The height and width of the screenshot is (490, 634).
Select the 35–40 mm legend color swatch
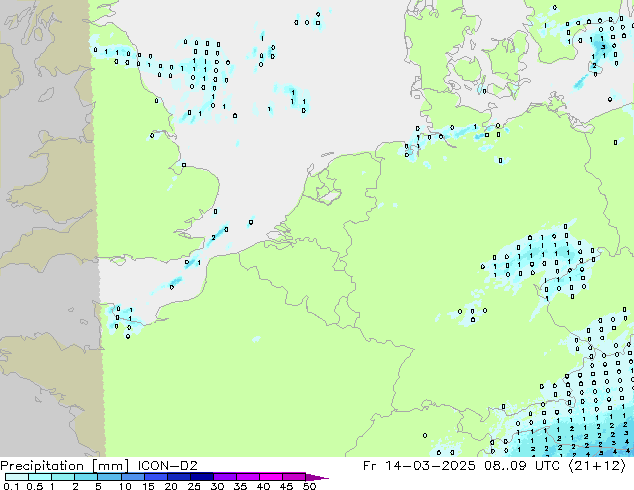coord(248,477)
